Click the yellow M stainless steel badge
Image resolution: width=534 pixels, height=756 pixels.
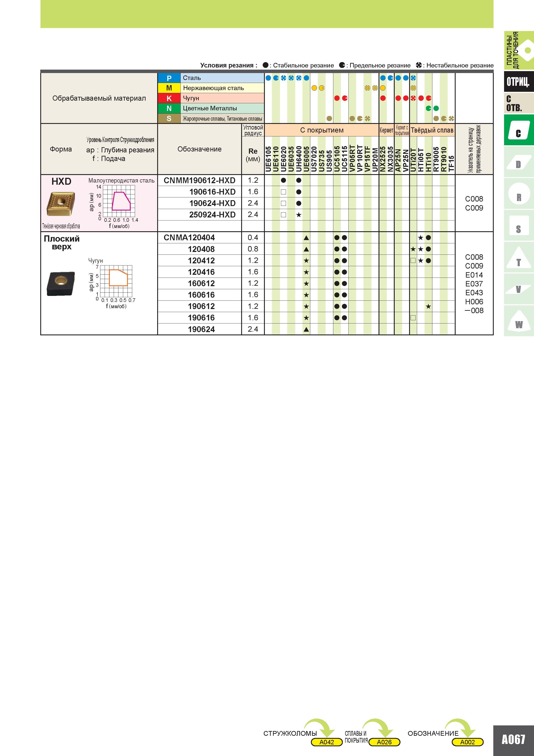(169, 88)
